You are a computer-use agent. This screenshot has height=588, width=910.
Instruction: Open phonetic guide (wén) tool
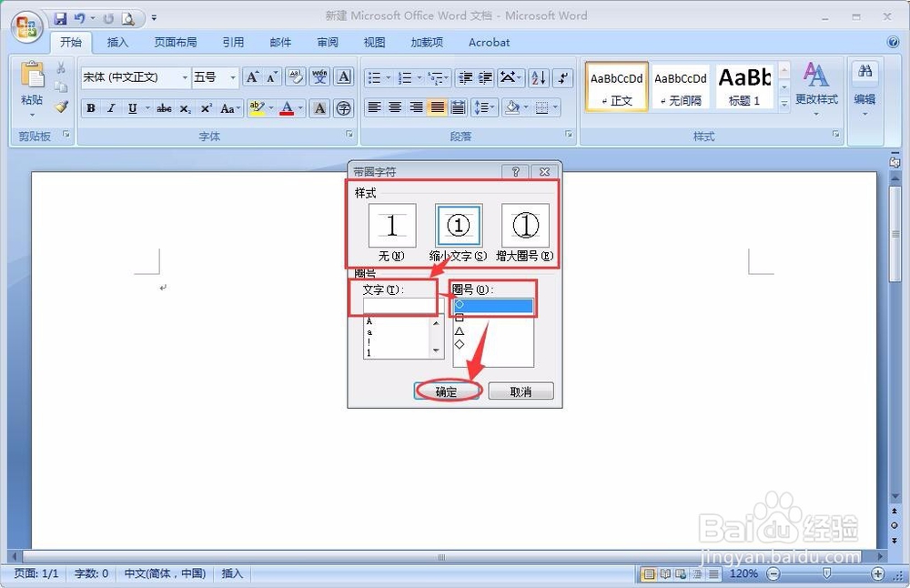coord(319,77)
